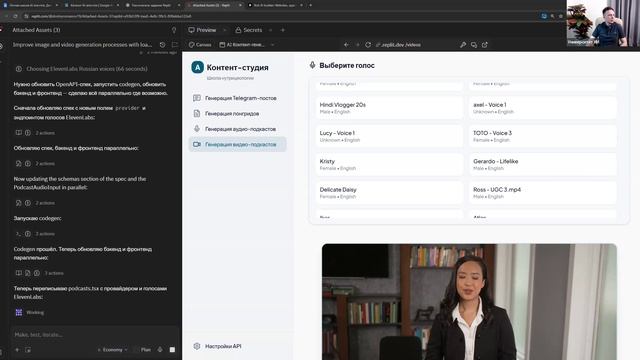Select the Gerardo - Lifelike voice
Image resolution: width=640 pixels, height=360 pixels.
(x=543, y=164)
